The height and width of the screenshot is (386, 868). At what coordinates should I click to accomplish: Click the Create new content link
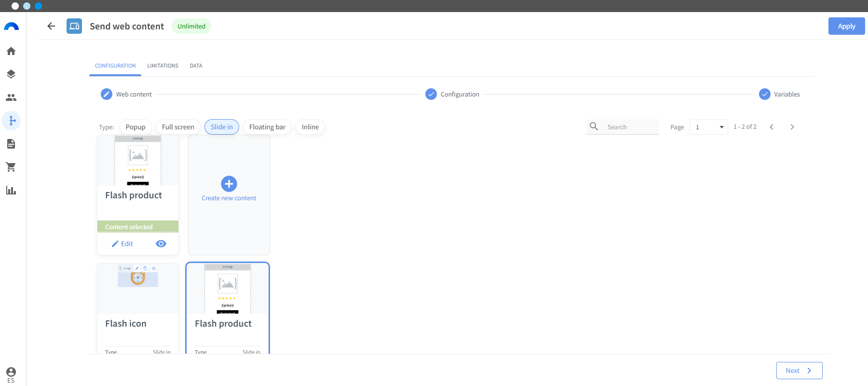(229, 198)
